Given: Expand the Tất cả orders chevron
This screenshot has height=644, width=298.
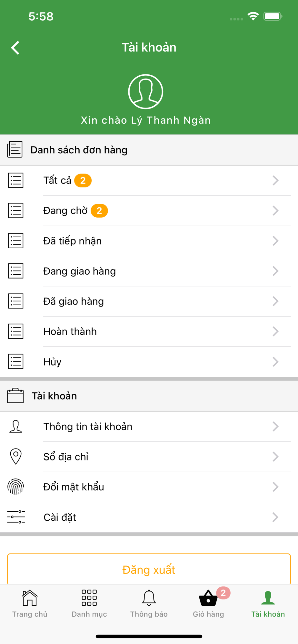Looking at the screenshot, I should click(x=275, y=180).
